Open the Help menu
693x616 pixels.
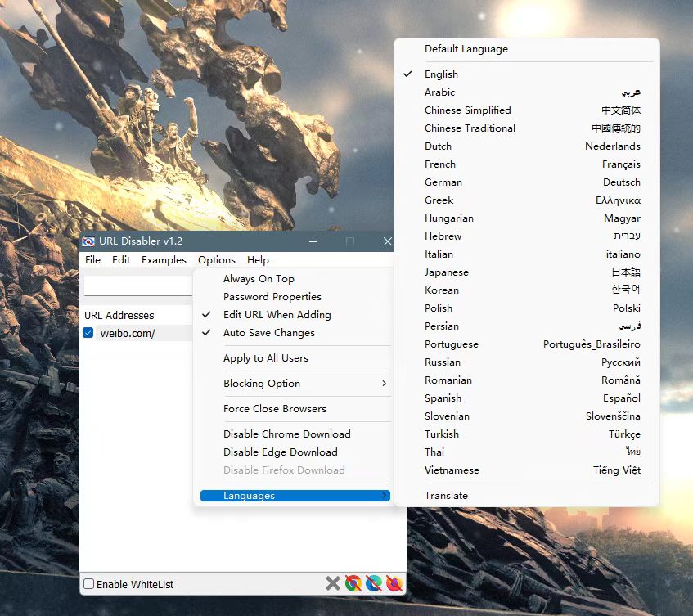coord(258,260)
